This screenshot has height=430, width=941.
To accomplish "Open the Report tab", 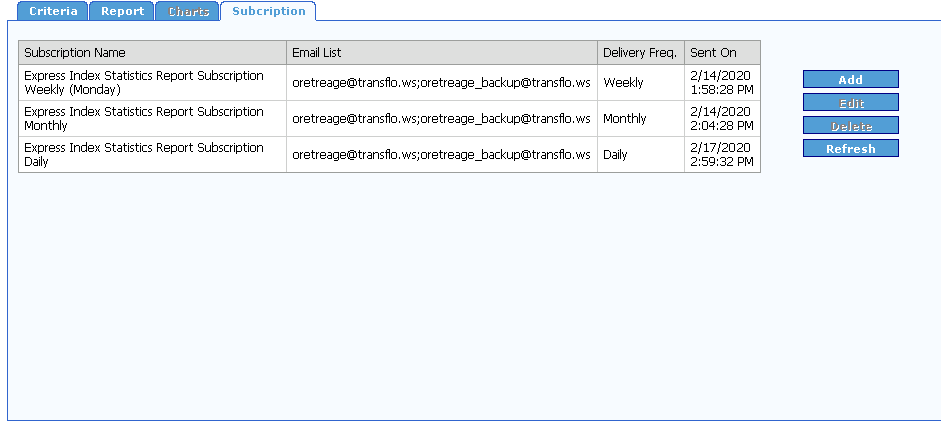I will [x=122, y=11].
